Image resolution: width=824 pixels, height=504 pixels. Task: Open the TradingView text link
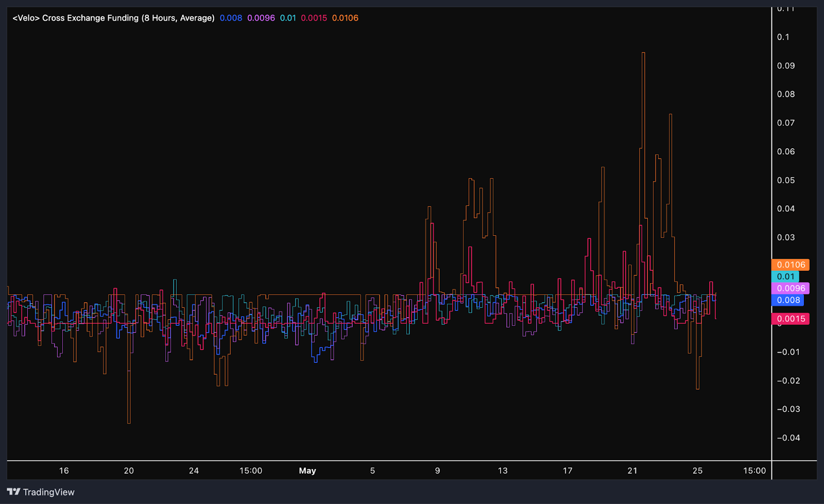tap(48, 492)
